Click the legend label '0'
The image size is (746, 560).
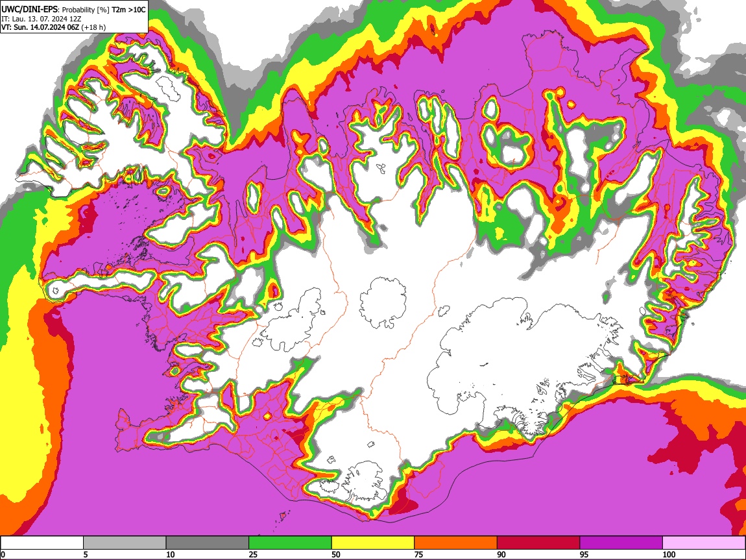click(x=3, y=554)
